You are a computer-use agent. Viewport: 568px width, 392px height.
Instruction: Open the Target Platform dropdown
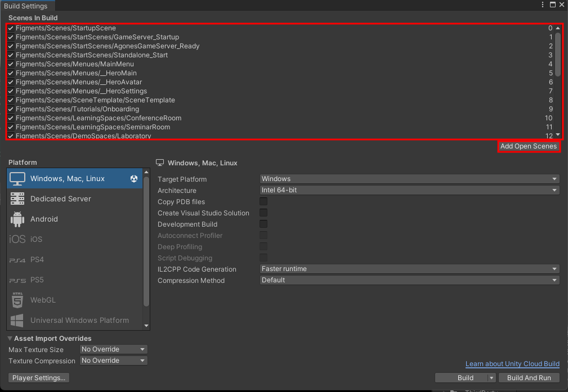click(x=409, y=179)
